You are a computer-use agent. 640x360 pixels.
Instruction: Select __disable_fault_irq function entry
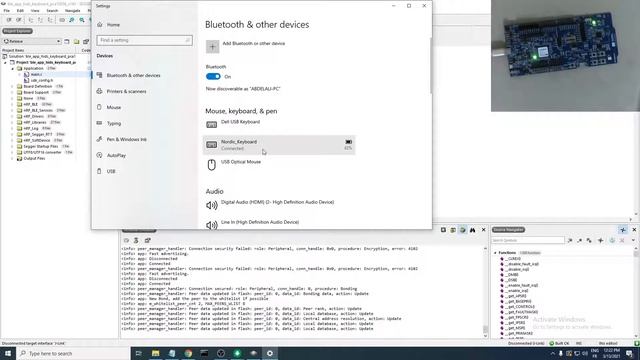coord(523,264)
